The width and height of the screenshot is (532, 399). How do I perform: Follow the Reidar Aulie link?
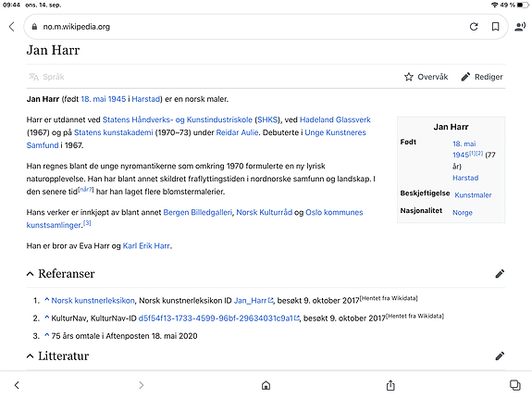(x=237, y=132)
